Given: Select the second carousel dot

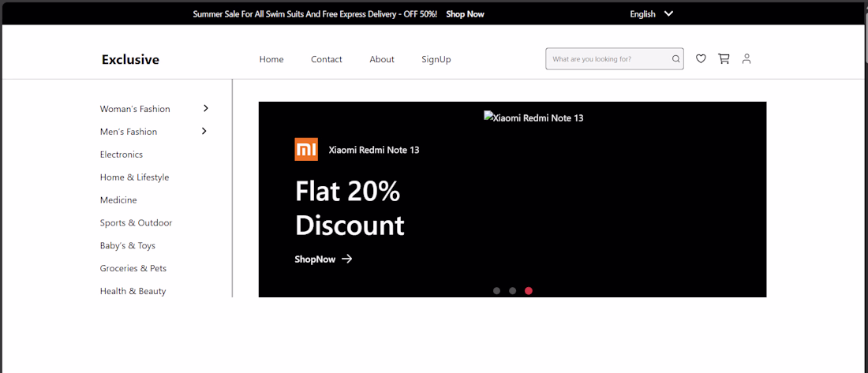Looking at the screenshot, I should point(513,290).
